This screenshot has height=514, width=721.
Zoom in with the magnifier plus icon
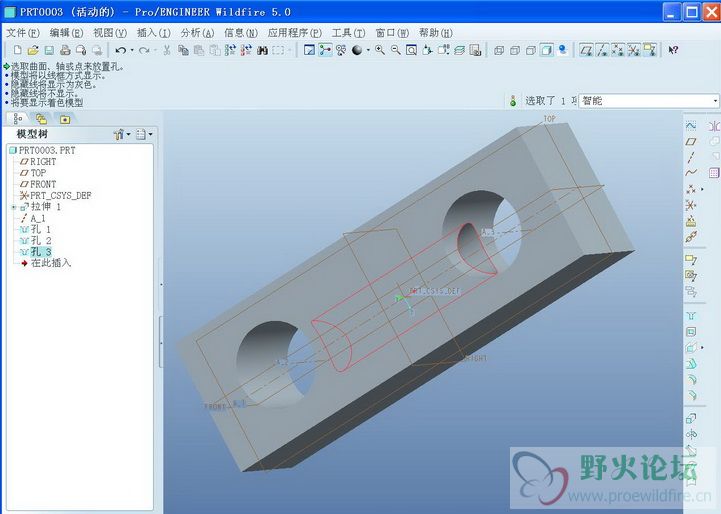pos(380,50)
